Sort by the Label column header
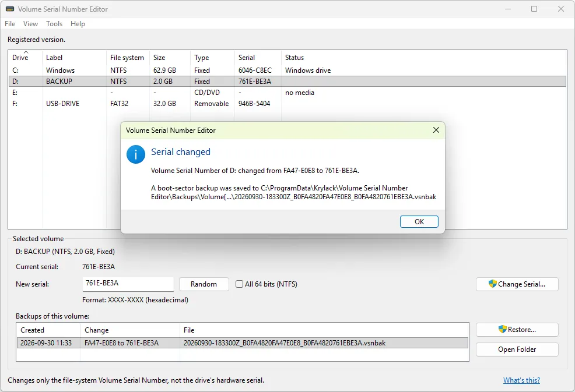 tap(74, 58)
